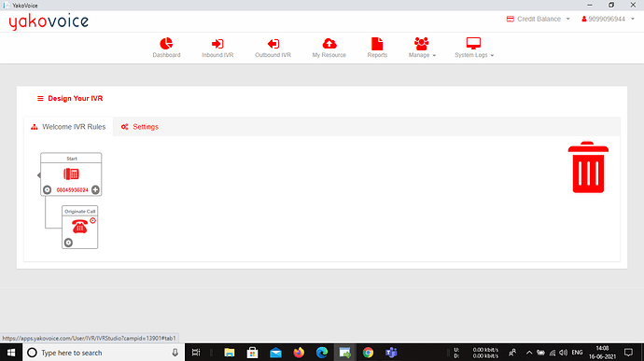Open Task View from the taskbar
Viewport: 644px width, 361px height.
[196, 353]
